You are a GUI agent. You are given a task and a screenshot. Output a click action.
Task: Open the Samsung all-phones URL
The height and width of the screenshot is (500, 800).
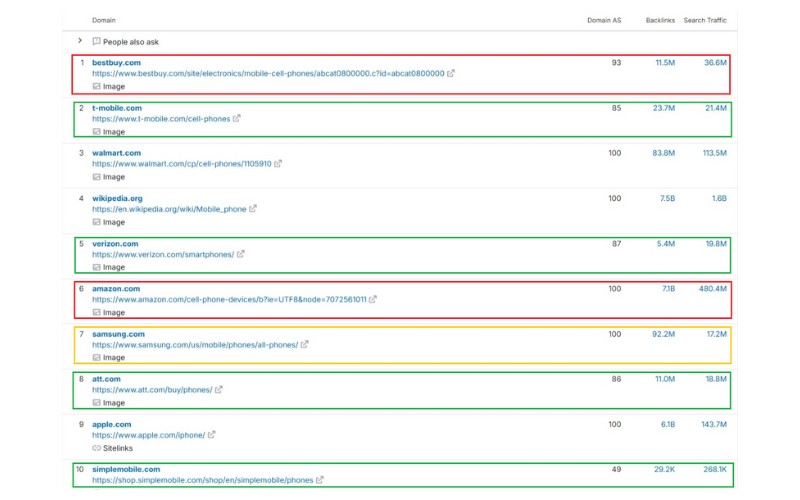coord(195,345)
